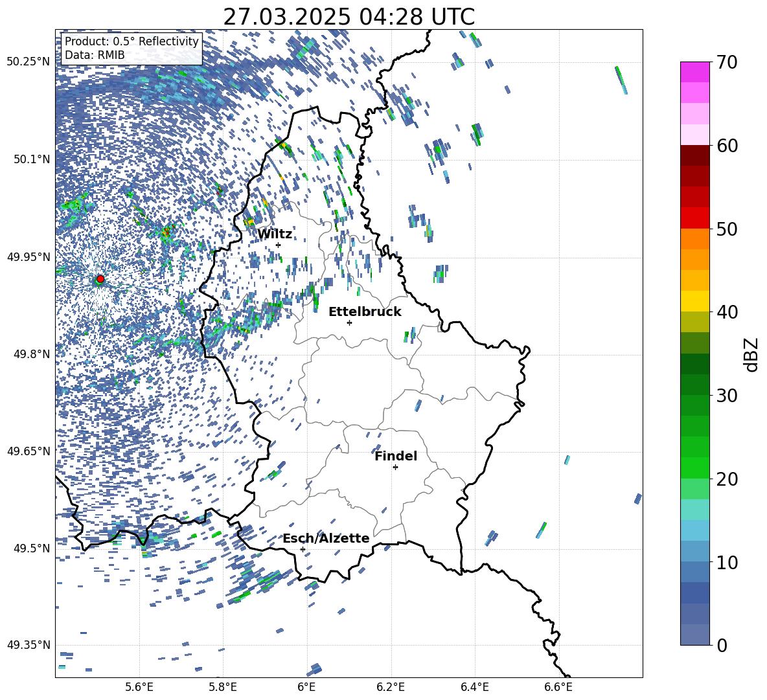The height and width of the screenshot is (700, 767).
Task: Click the longitude label '6.4°E'
Action: (x=474, y=687)
